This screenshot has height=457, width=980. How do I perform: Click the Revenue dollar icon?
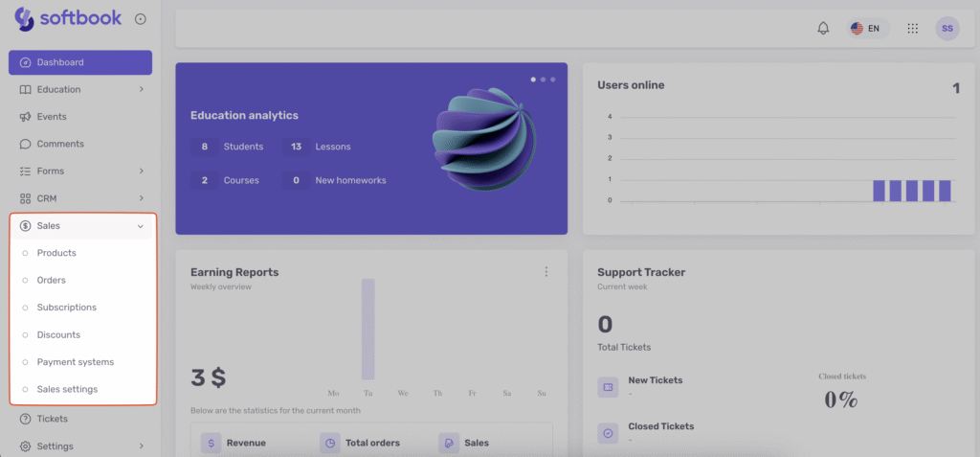point(212,443)
